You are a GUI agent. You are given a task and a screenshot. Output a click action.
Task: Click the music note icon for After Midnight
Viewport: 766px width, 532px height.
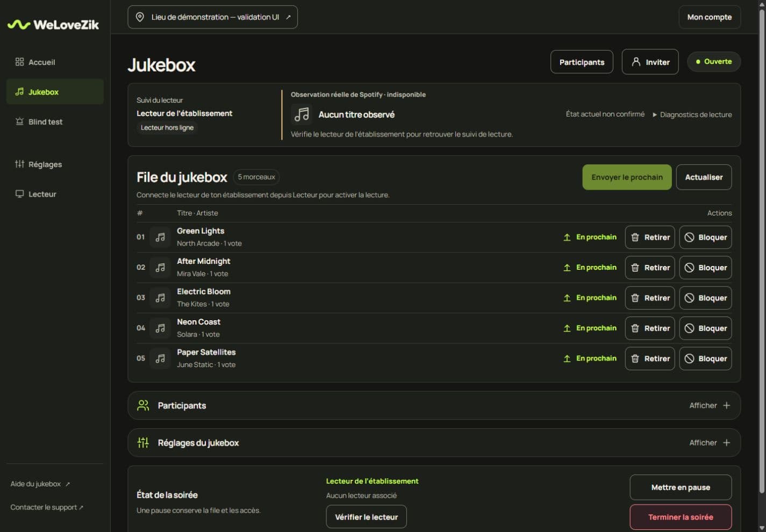(x=160, y=267)
